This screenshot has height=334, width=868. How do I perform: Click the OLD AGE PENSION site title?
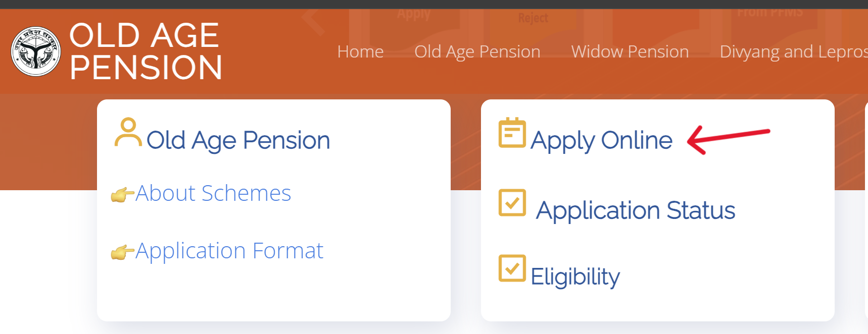(x=145, y=50)
